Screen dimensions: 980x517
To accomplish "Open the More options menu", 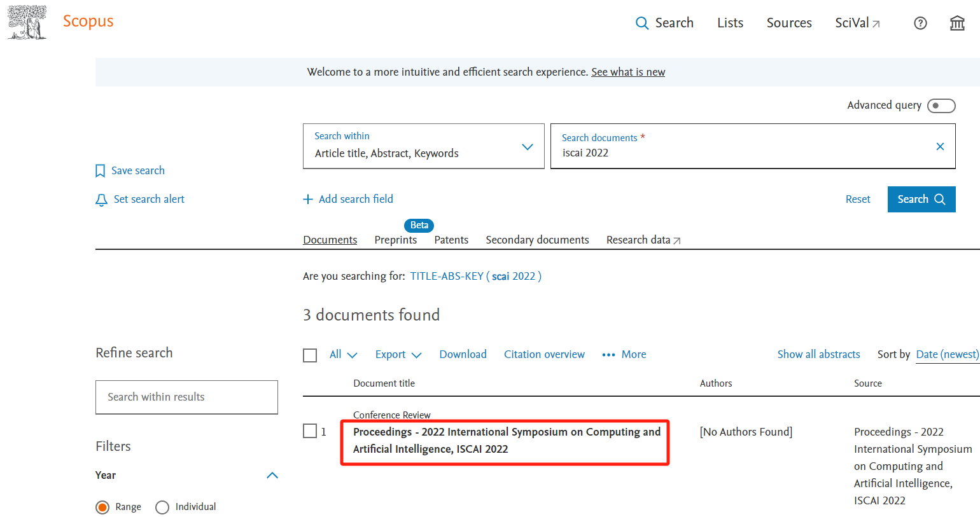I will coord(624,354).
